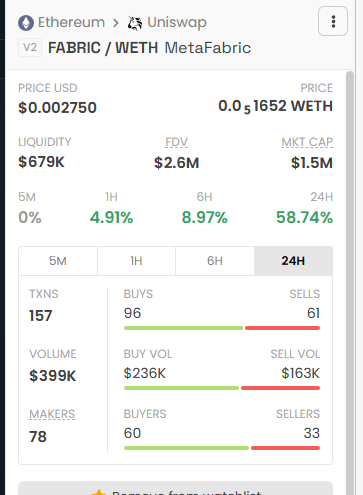363x495 pixels.
Task: Click the breadcrumb chevron after Ethereum
Action: (116, 23)
